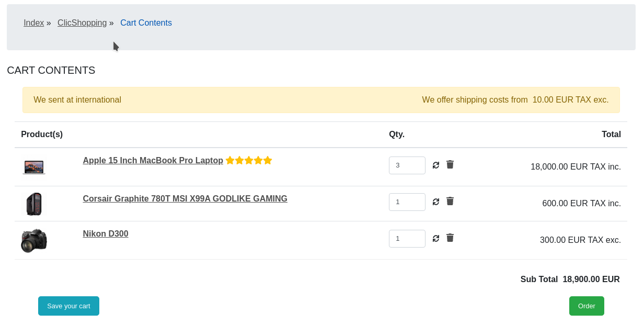Open the ClicShopping breadcrumb link
Screen dimensions: 644x335
coord(82,23)
